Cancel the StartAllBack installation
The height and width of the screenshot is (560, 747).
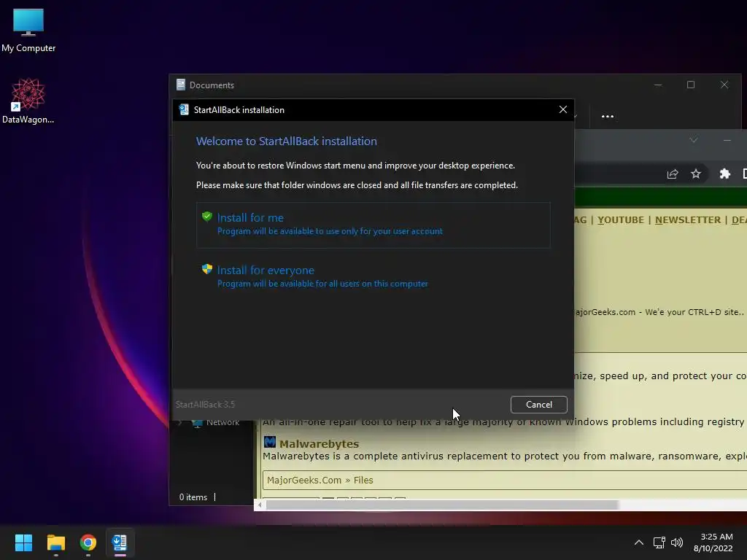coord(539,404)
